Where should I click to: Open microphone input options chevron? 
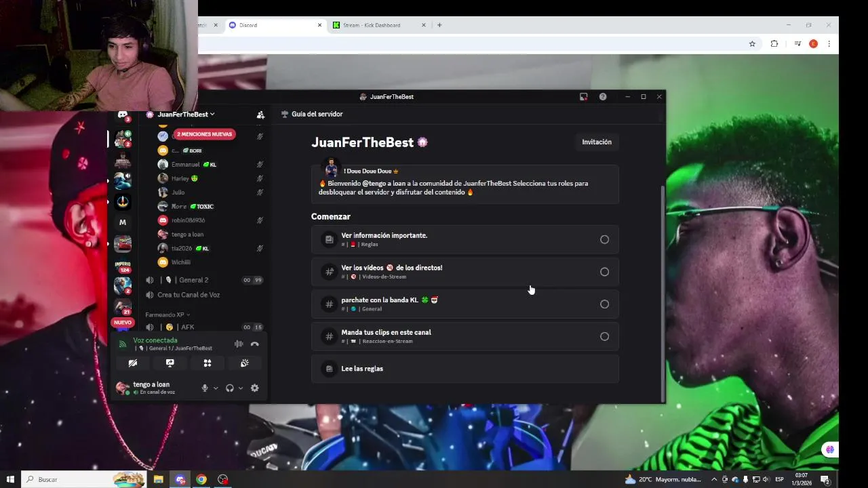(216, 388)
